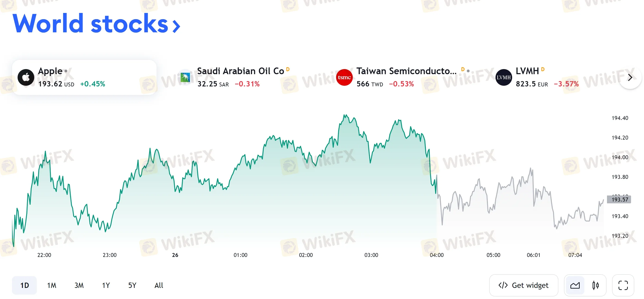Click the Saudi Arabian Oil Co logo
644x299 pixels.
185,77
